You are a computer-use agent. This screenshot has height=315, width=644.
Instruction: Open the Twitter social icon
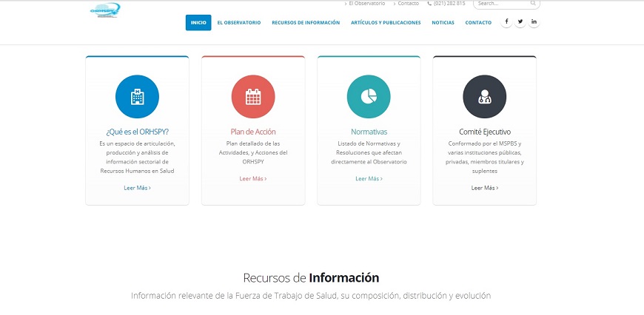coord(520,22)
